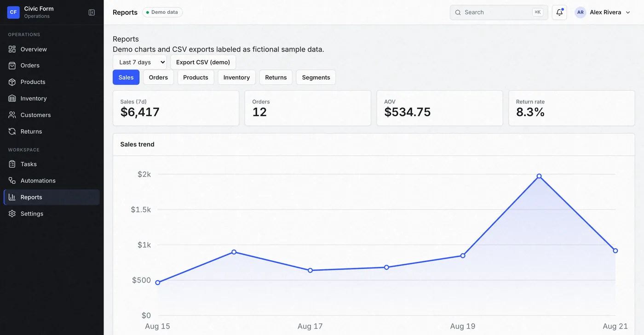
Task: Click the Aug 17 x-axis label
Action: 310,326
